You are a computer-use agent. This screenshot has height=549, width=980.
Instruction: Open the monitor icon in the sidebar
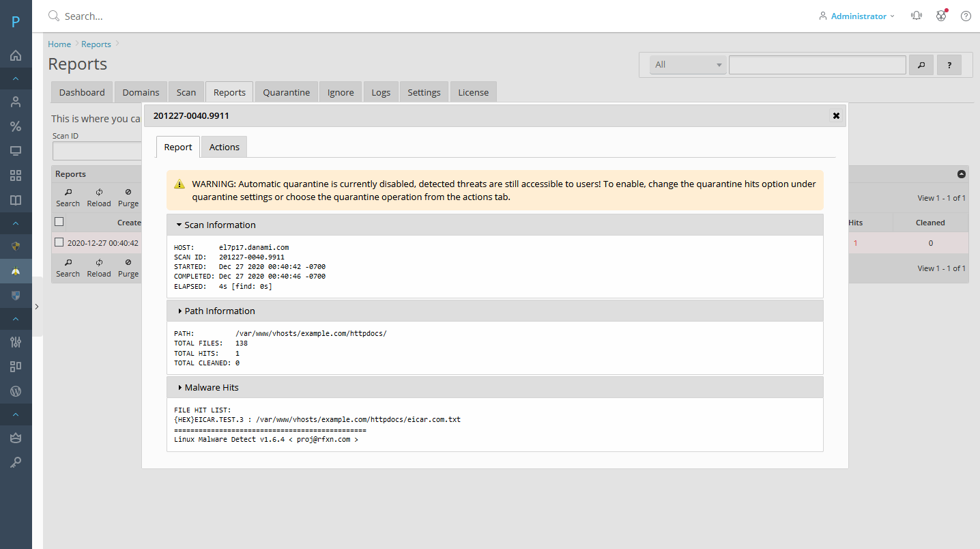click(16, 151)
